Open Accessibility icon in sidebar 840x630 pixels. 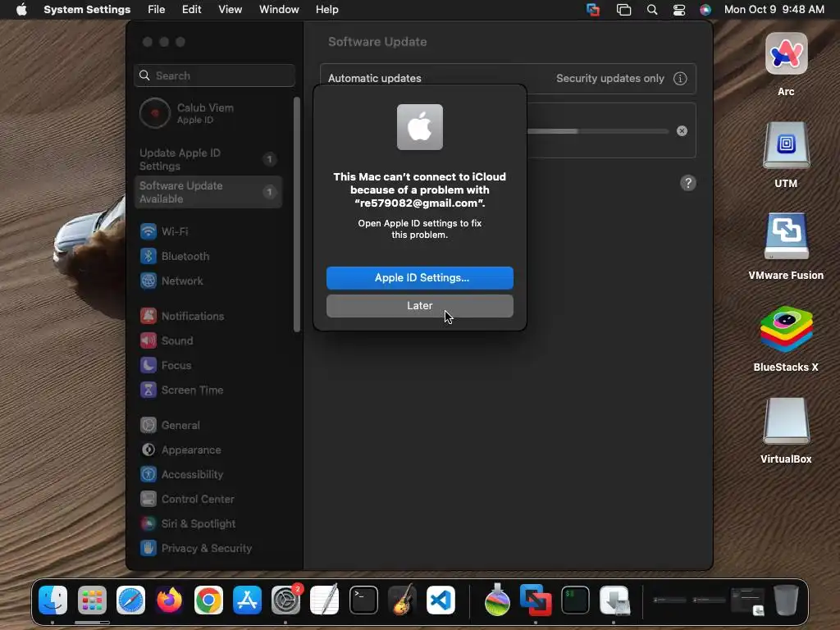point(148,475)
